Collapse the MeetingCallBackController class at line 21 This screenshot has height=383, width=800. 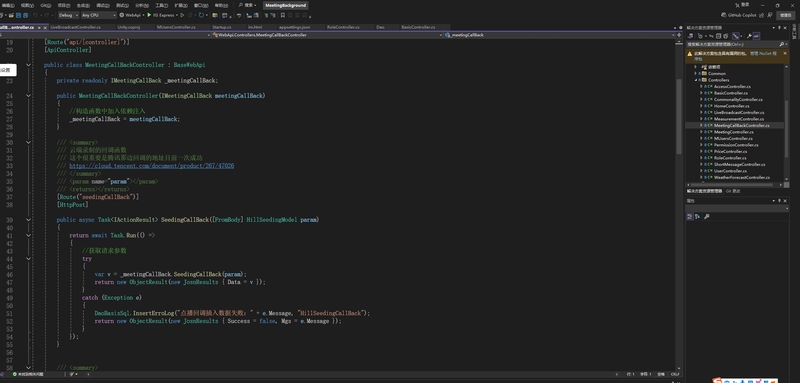pos(29,65)
